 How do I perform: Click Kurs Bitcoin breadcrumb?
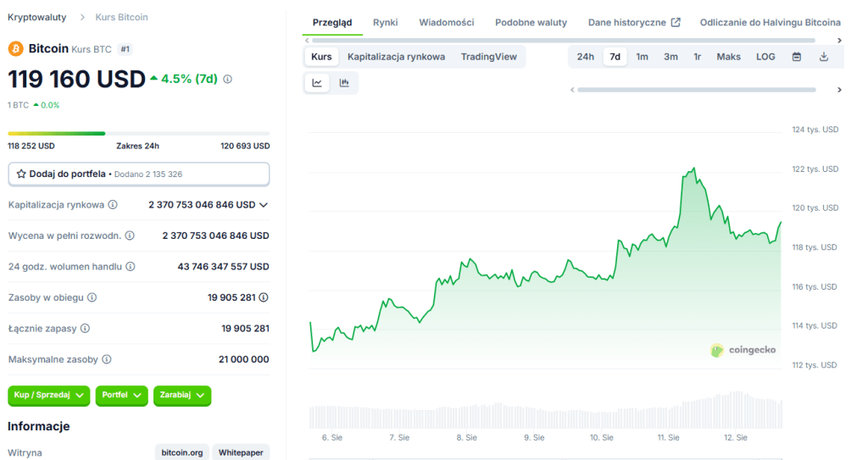tap(121, 17)
